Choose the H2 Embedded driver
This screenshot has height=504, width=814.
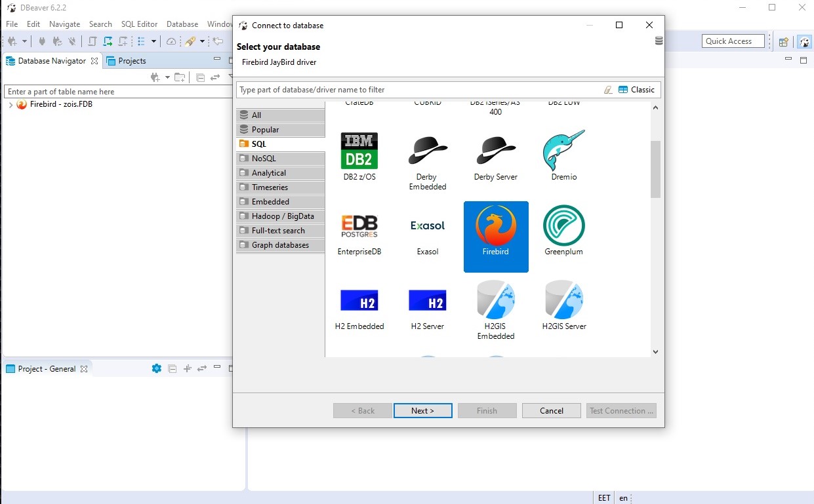pos(359,309)
